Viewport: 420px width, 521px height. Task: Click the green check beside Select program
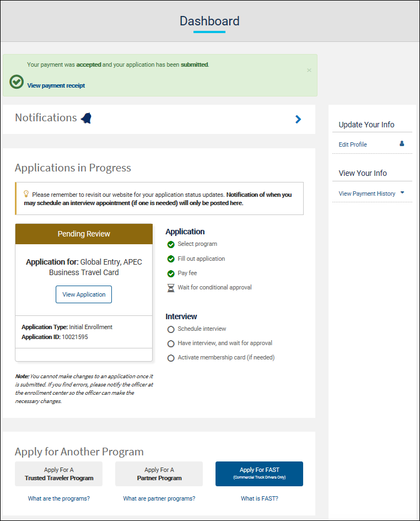171,244
